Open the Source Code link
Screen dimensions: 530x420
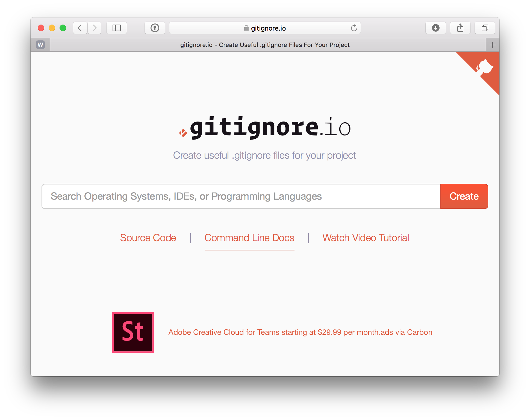pyautogui.click(x=148, y=237)
